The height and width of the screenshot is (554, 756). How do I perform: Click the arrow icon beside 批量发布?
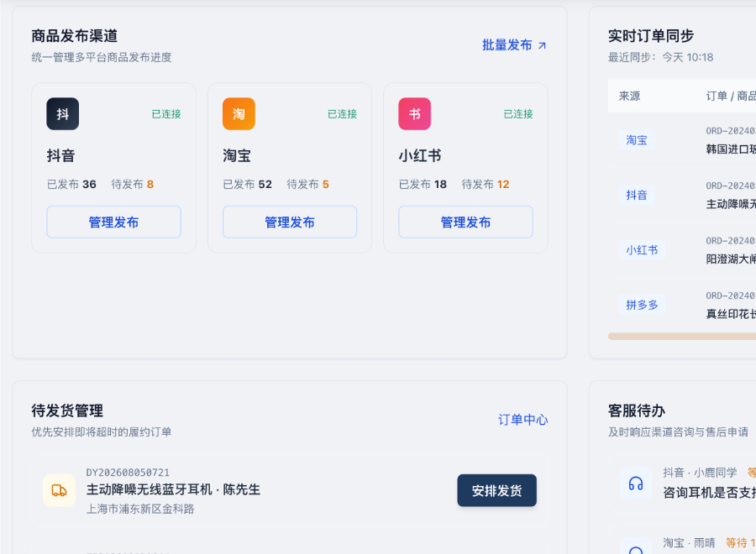[x=542, y=45]
